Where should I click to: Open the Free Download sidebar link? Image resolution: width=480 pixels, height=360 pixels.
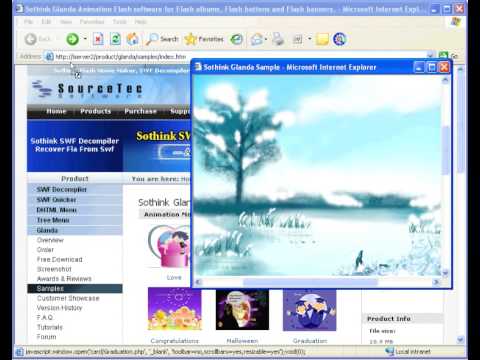(x=60, y=259)
